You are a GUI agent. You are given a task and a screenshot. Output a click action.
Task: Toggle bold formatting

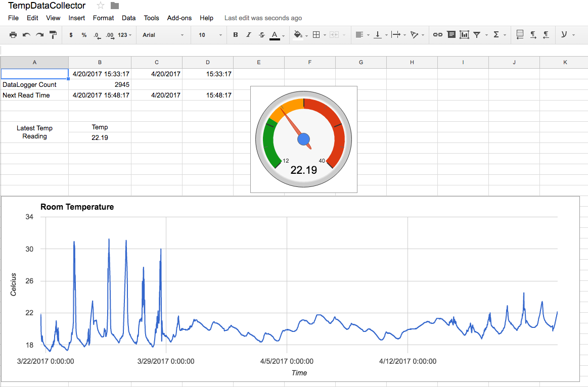[x=235, y=35]
